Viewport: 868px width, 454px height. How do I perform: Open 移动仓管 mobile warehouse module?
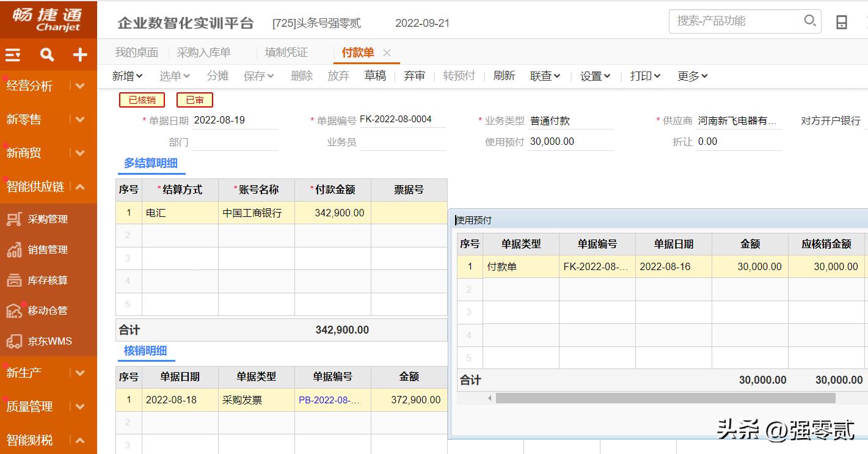47,310
